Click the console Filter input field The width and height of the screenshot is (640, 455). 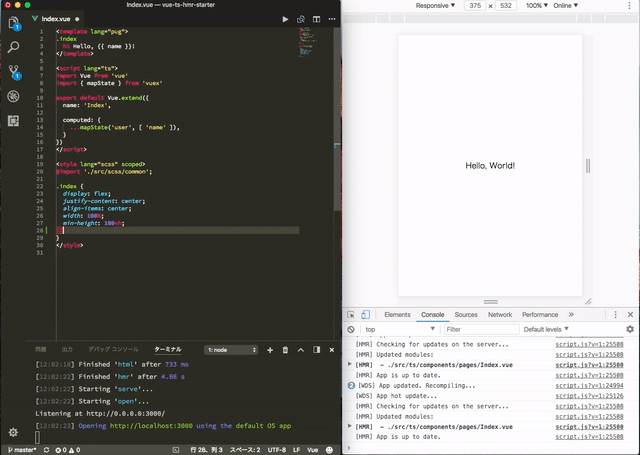(481, 329)
